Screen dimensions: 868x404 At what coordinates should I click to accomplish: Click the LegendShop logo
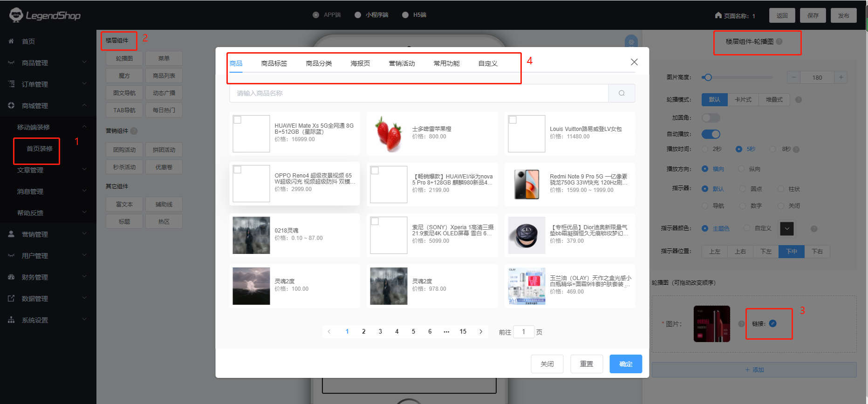pyautogui.click(x=45, y=15)
